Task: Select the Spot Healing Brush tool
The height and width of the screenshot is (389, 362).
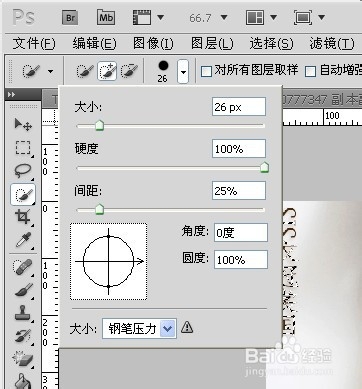Action: (23, 267)
